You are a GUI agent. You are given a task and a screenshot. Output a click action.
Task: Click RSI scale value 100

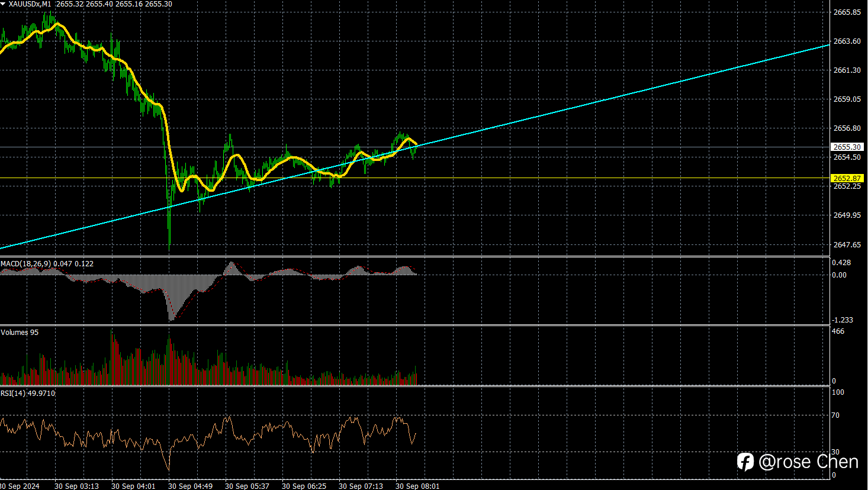pos(838,392)
